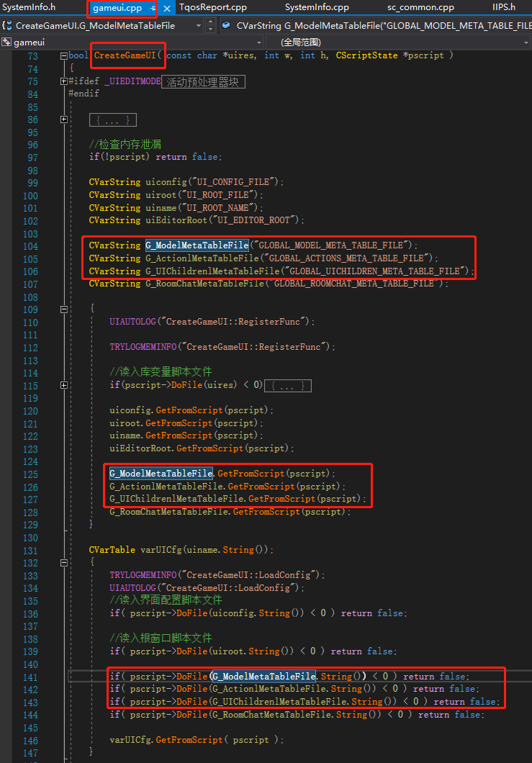Click the CreateGameUI function name on line 73
532x763 pixels.
(125, 55)
